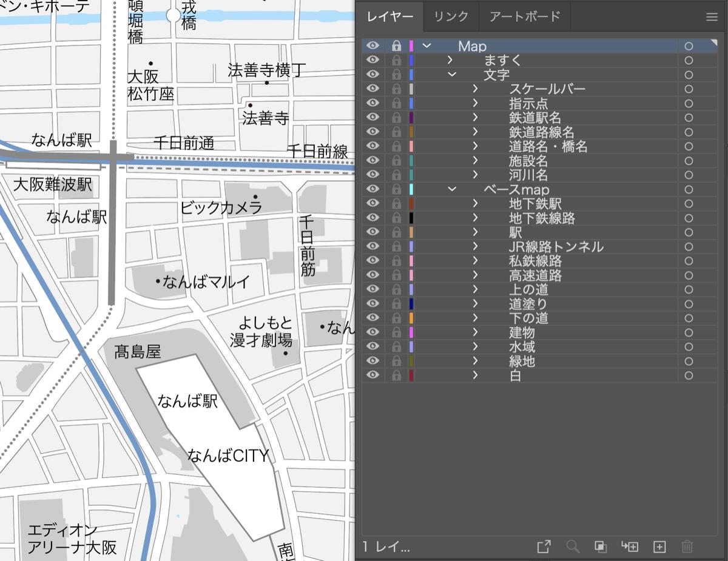
Task: Click the Create New Layer icon
Action: coord(659,546)
